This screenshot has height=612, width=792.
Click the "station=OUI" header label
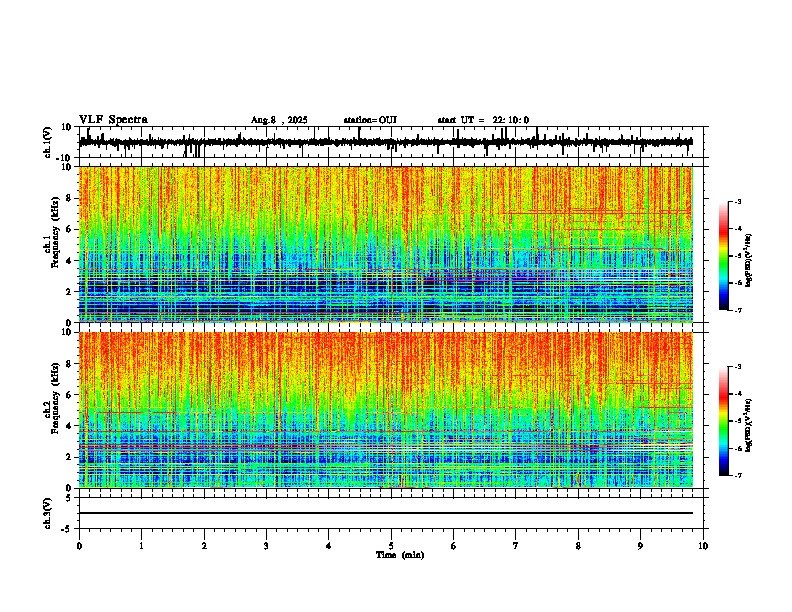click(370, 120)
